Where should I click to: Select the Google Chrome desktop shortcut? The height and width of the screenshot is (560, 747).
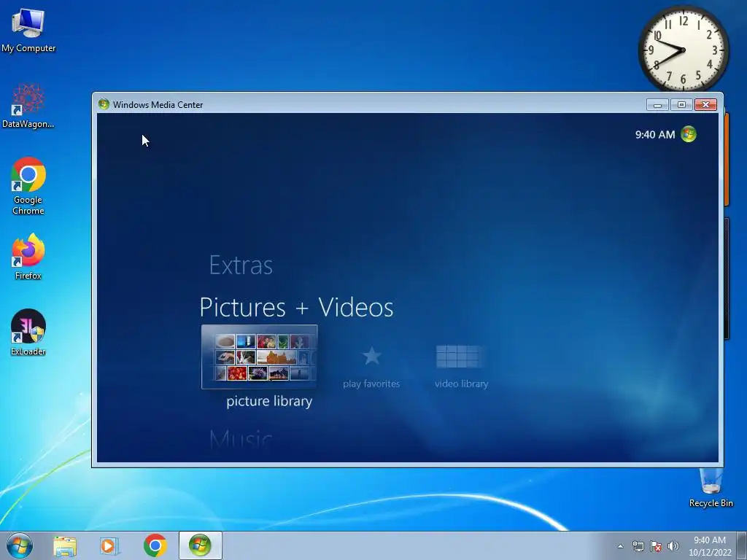tap(28, 186)
